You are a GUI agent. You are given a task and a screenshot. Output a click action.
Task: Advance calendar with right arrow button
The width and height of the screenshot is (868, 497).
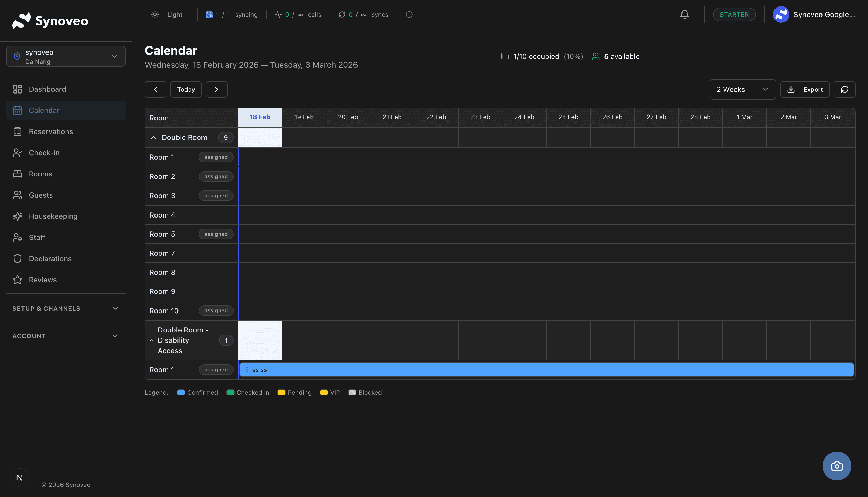(216, 89)
